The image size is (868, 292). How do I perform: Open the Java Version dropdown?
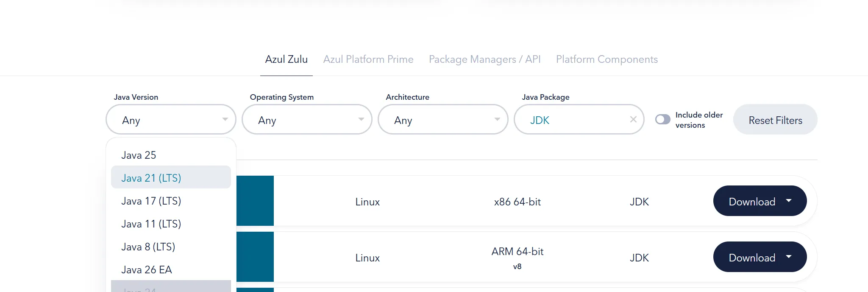pos(171,120)
